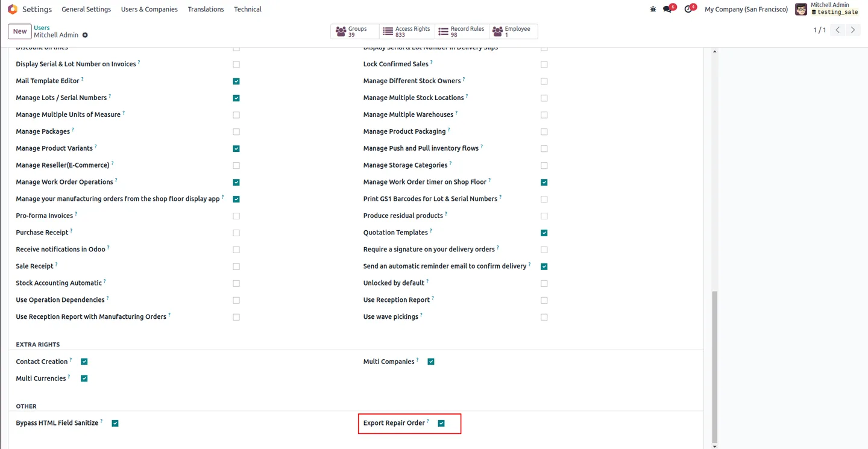Click the vertical scrollbar thumb

click(x=715, y=366)
